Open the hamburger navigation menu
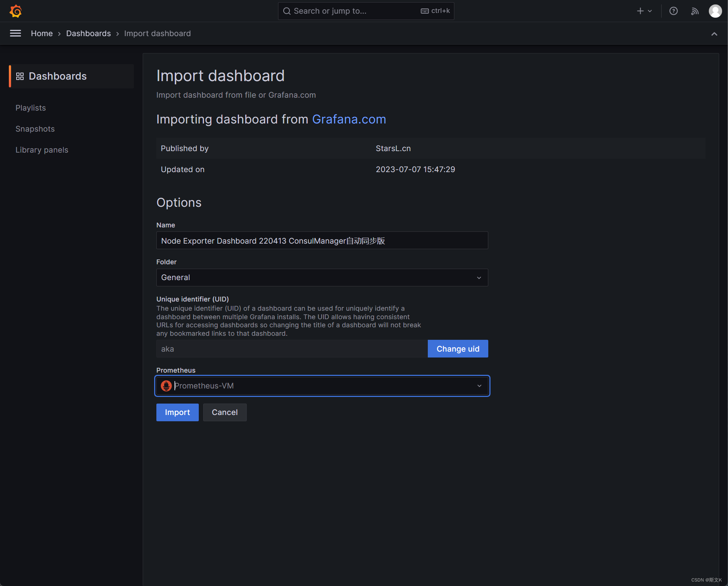The height and width of the screenshot is (586, 728). 15,34
